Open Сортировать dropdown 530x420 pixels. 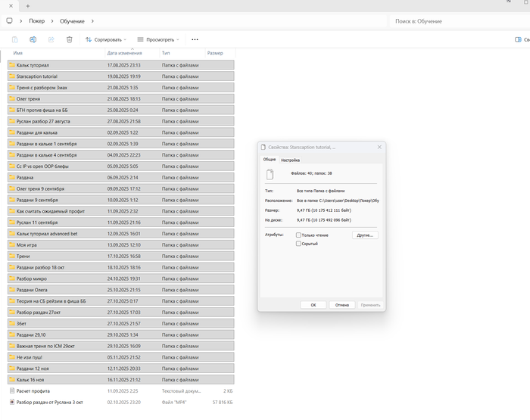click(x=106, y=39)
